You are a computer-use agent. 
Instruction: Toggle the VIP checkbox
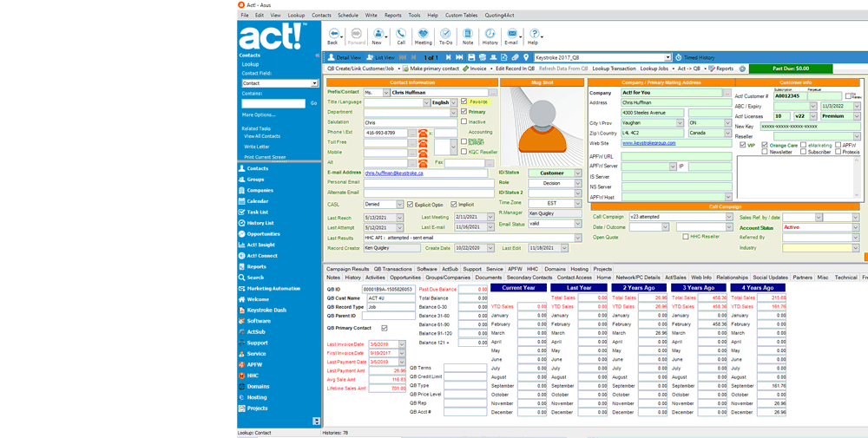tap(743, 145)
